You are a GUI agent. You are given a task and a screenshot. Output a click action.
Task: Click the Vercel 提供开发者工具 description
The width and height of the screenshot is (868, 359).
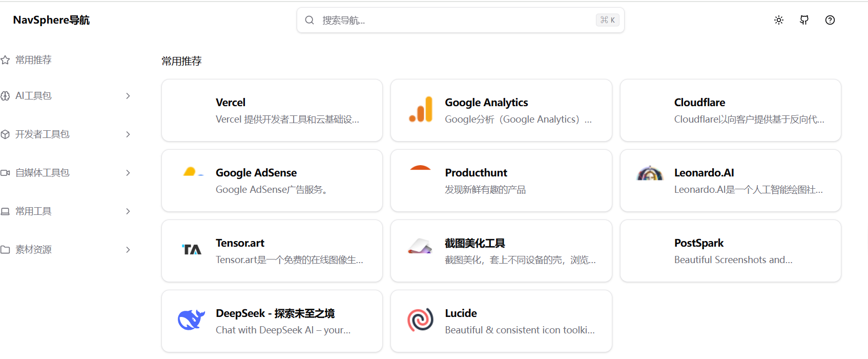[x=287, y=119]
